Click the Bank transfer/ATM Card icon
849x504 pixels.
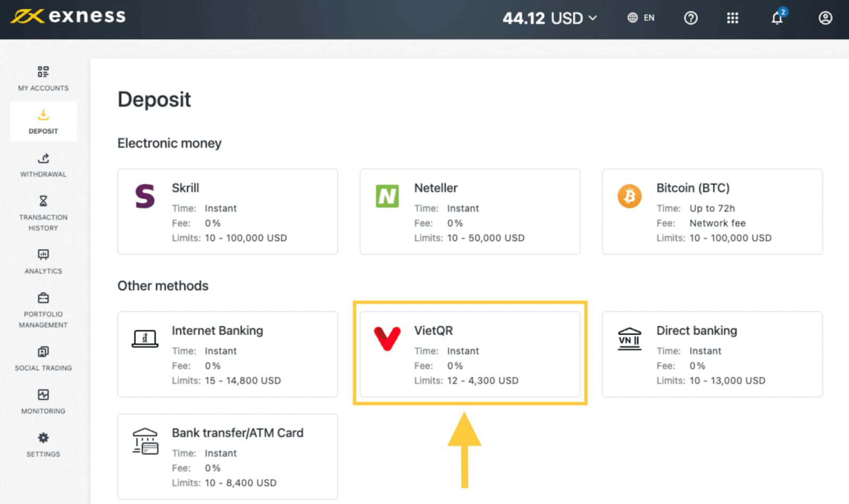145,441
